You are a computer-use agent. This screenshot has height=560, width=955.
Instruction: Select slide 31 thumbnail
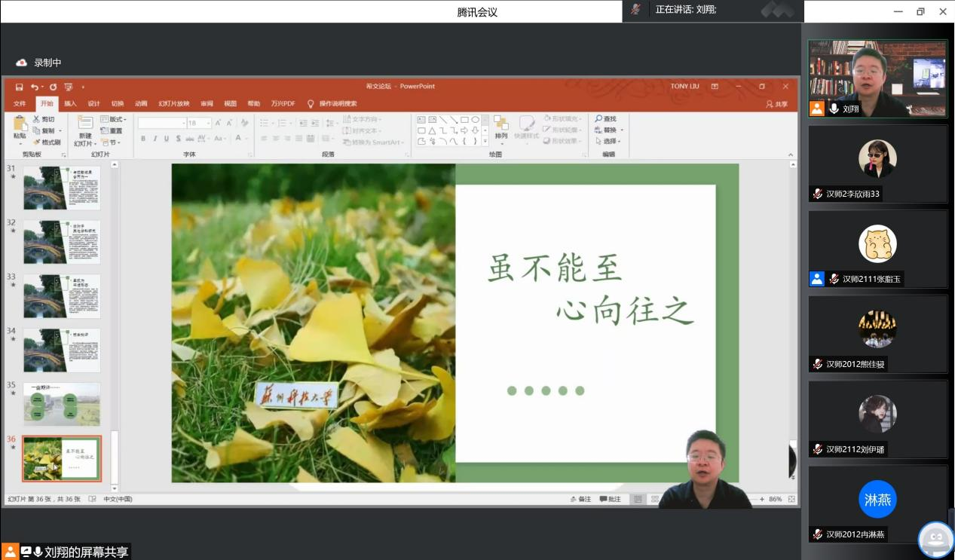[x=62, y=188]
